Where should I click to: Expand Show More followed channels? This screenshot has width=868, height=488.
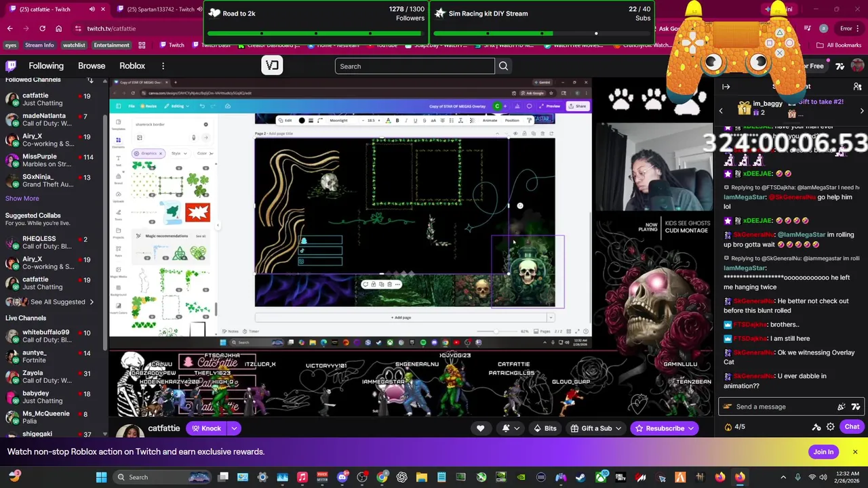click(x=22, y=199)
